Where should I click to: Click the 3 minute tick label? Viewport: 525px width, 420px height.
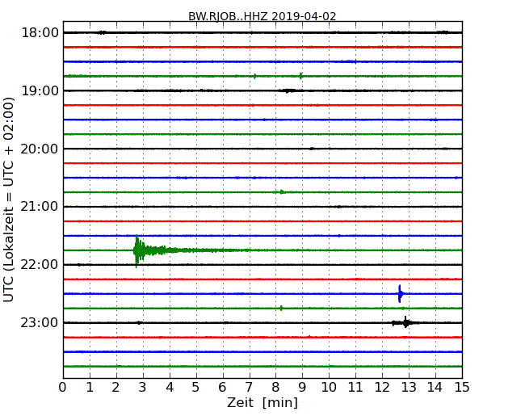[x=143, y=388]
